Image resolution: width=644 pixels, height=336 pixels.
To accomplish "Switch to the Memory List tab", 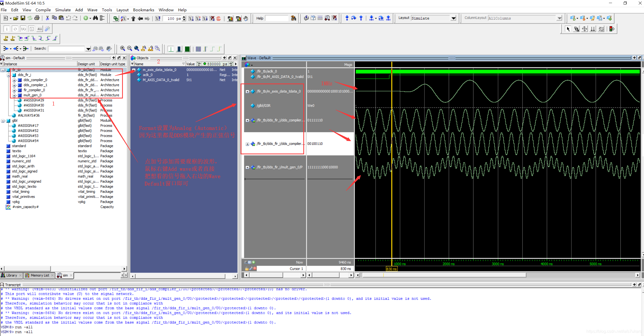I will point(40,275).
